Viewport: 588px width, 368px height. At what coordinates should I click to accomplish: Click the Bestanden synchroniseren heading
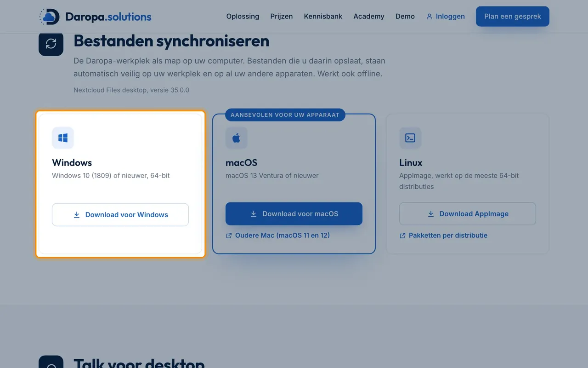(171, 41)
